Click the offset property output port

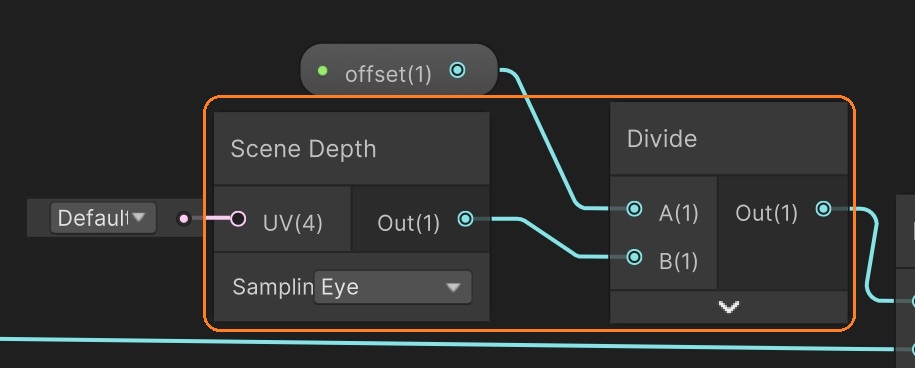tap(458, 71)
